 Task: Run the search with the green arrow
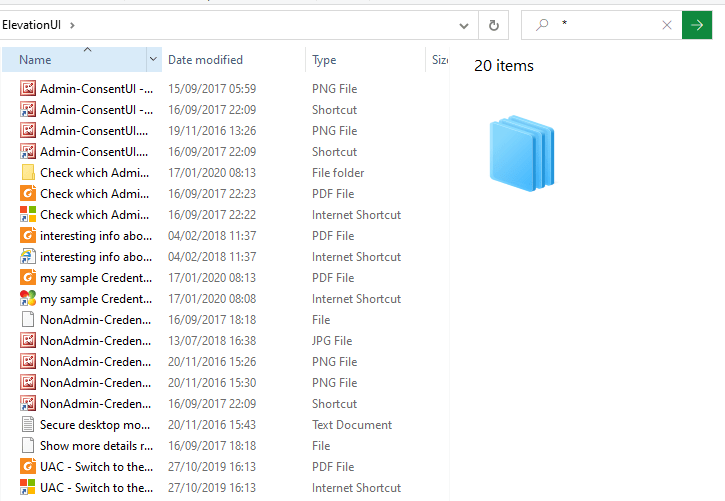click(697, 25)
